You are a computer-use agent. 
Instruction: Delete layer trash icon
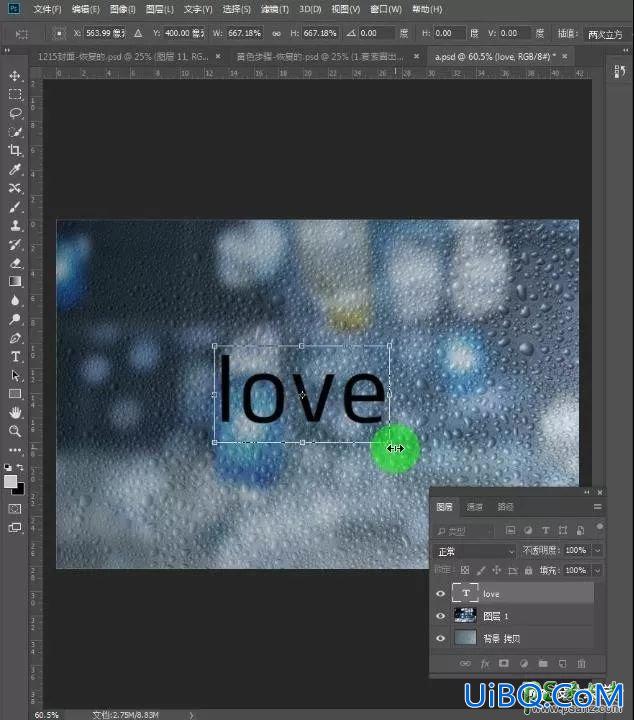581,664
